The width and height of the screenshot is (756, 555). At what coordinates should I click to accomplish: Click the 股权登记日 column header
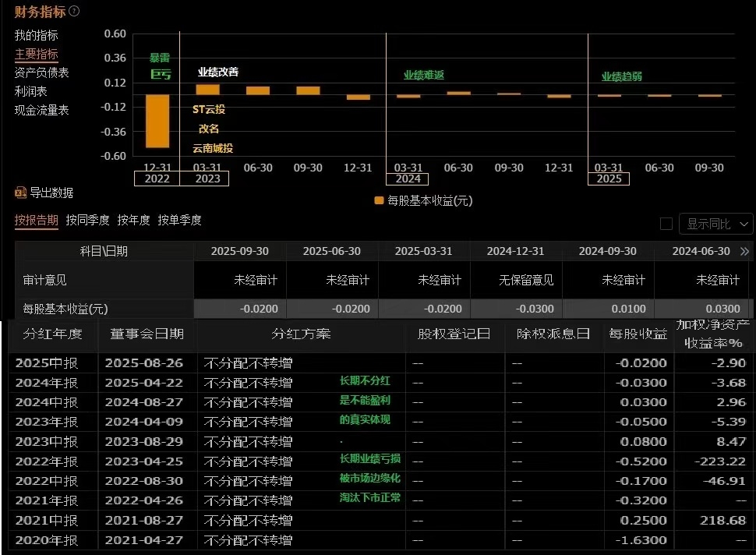[454, 334]
